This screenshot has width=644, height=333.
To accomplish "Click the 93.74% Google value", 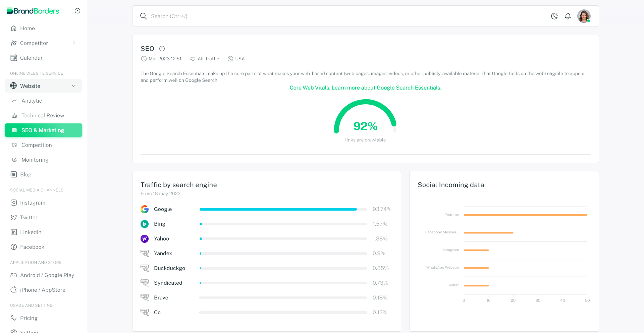I will point(382,209).
